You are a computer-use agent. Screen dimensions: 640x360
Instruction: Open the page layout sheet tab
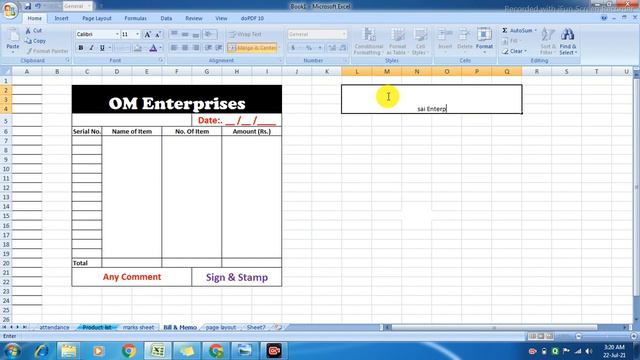[221, 327]
